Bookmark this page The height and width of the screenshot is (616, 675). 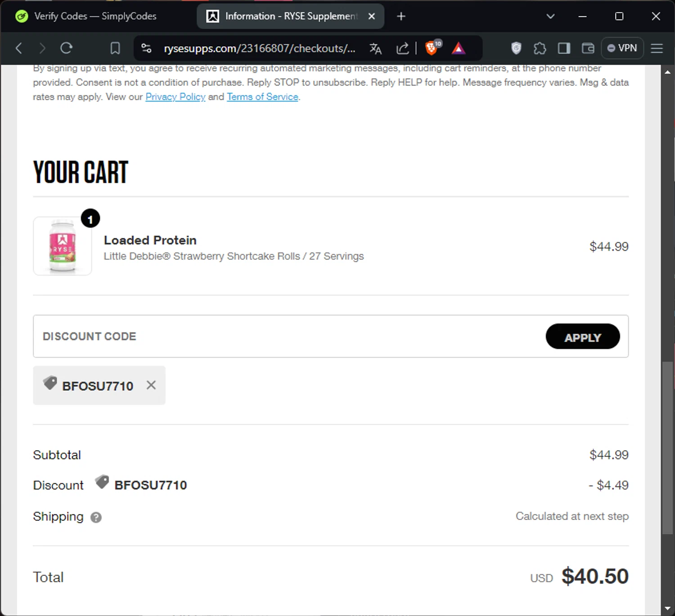click(115, 48)
